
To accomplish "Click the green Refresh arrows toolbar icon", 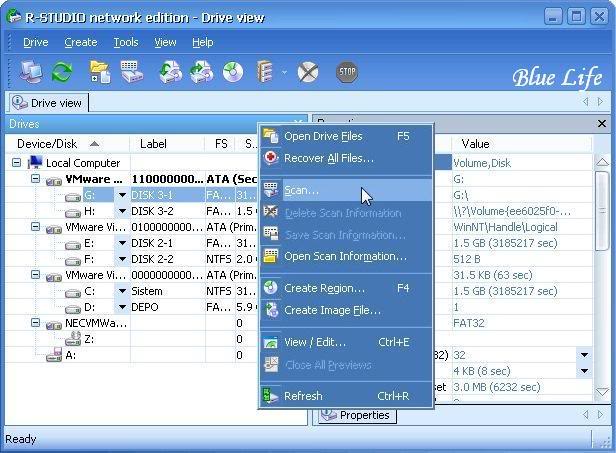I will (62, 72).
